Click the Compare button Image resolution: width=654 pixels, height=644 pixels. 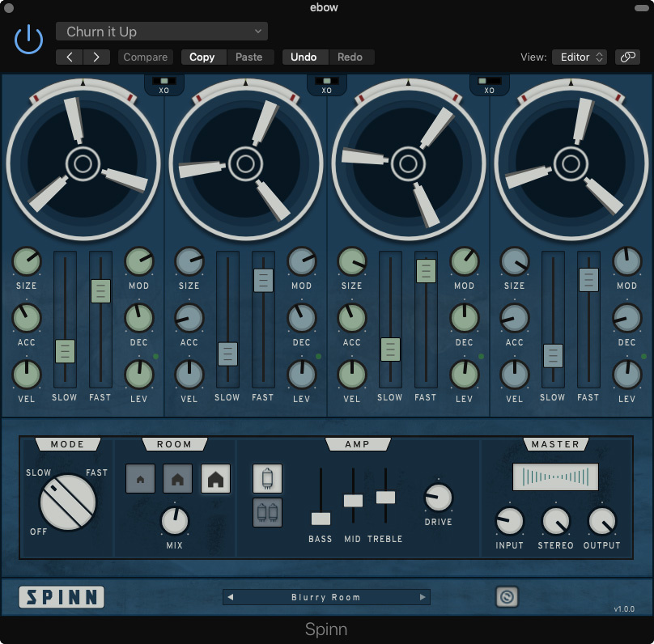(x=146, y=57)
